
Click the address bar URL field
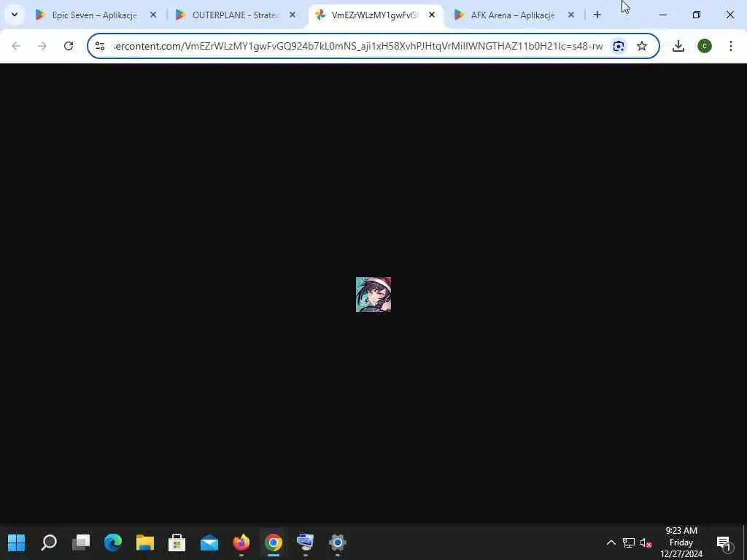tap(358, 46)
